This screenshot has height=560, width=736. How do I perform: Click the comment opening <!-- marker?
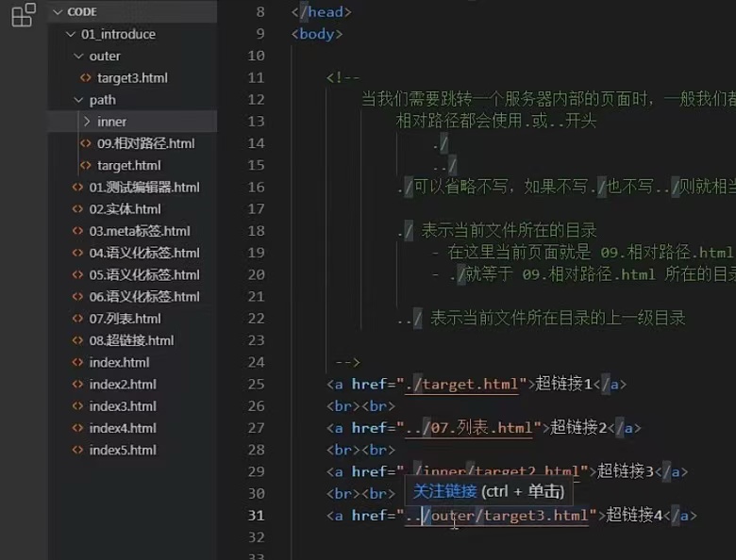(343, 78)
